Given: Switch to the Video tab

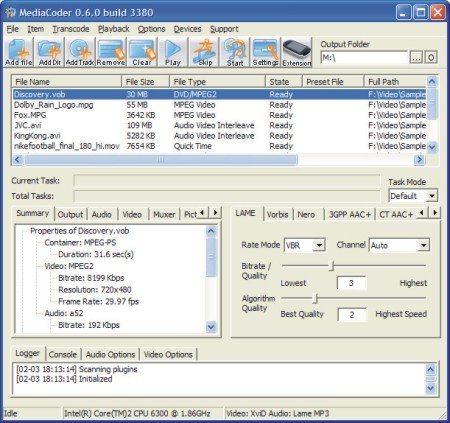Looking at the screenshot, I should (132, 214).
